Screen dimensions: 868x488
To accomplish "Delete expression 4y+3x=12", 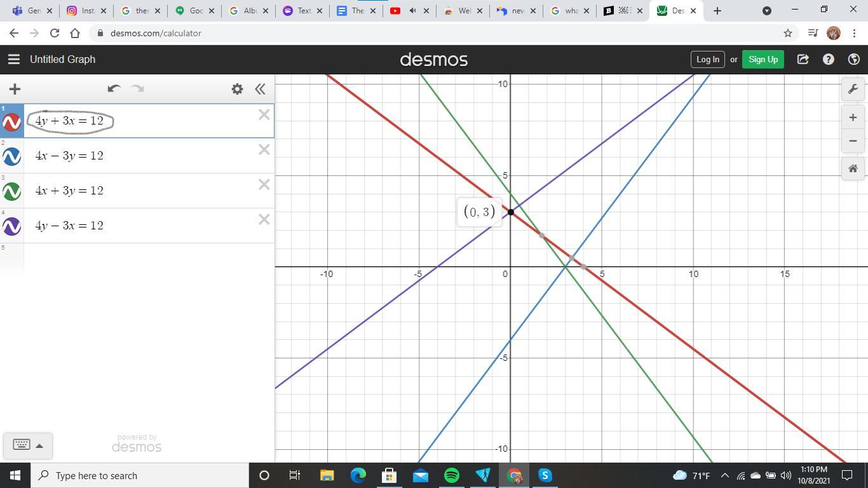I will pyautogui.click(x=264, y=115).
